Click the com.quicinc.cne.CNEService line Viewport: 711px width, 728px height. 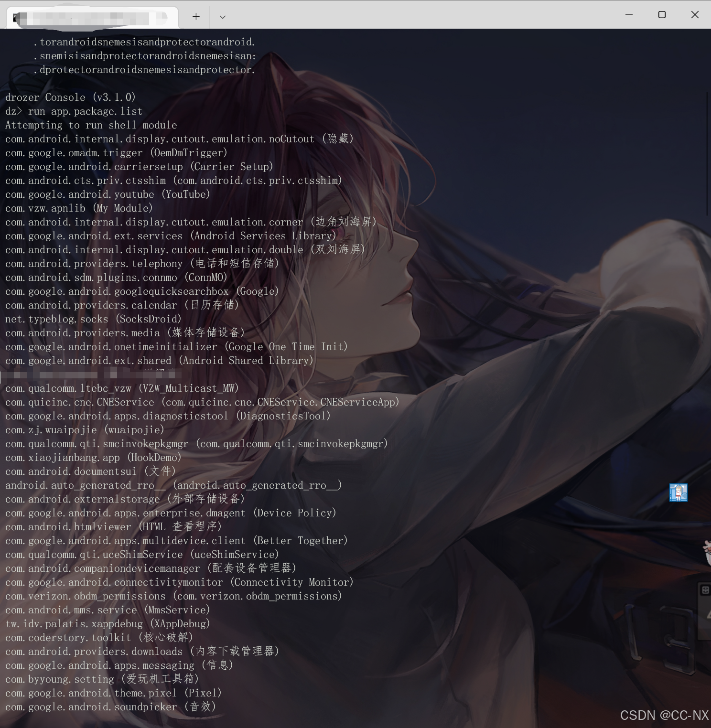click(x=203, y=402)
